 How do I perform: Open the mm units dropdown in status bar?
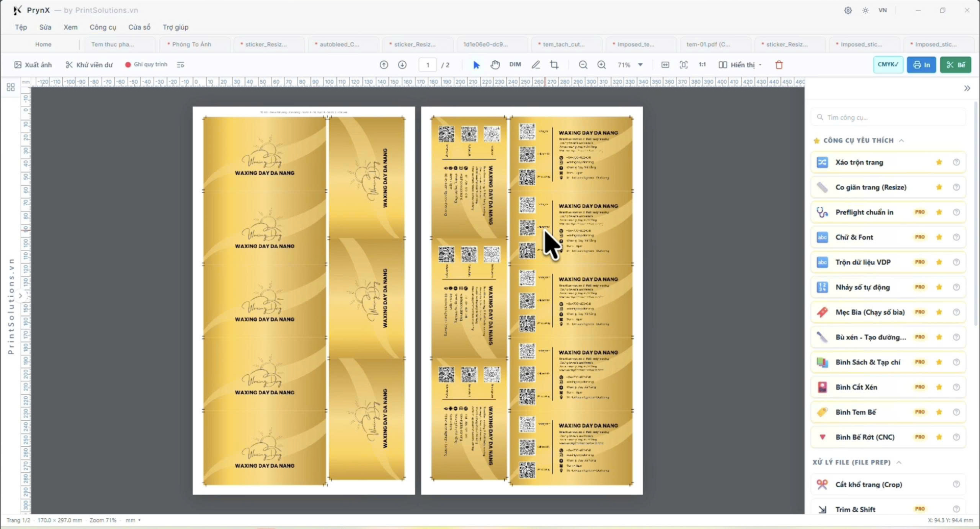pyautogui.click(x=133, y=520)
